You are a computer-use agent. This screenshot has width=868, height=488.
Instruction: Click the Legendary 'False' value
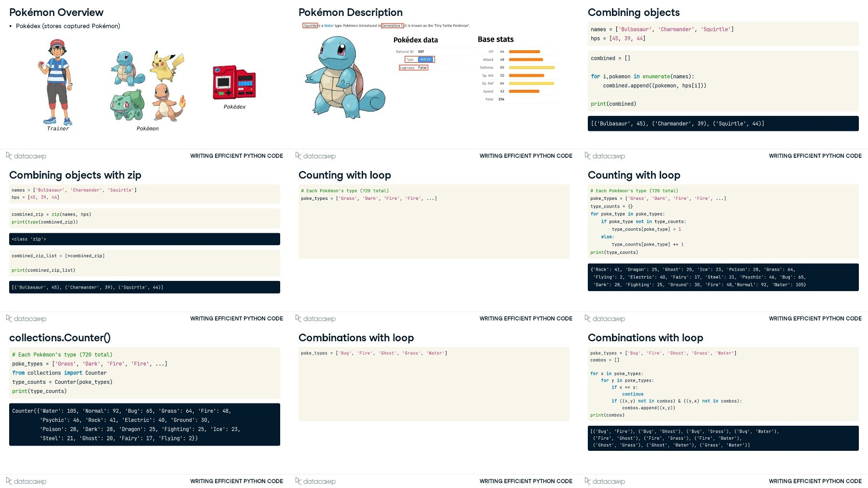pyautogui.click(x=422, y=68)
